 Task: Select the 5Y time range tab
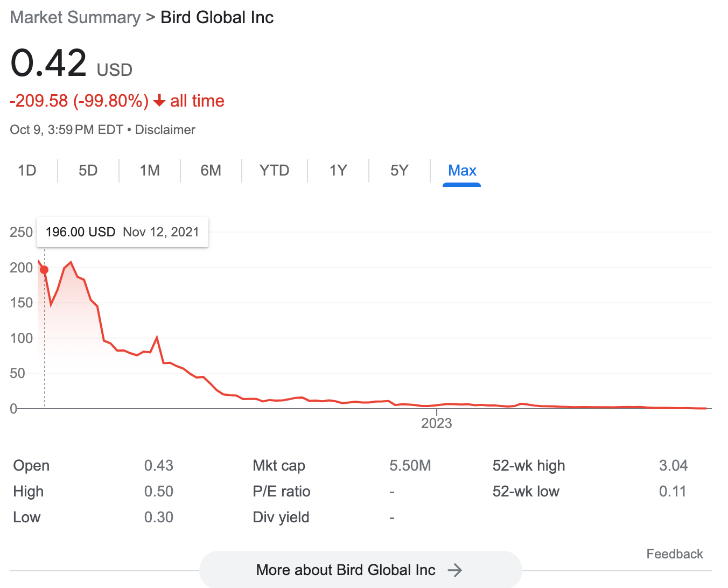point(400,171)
